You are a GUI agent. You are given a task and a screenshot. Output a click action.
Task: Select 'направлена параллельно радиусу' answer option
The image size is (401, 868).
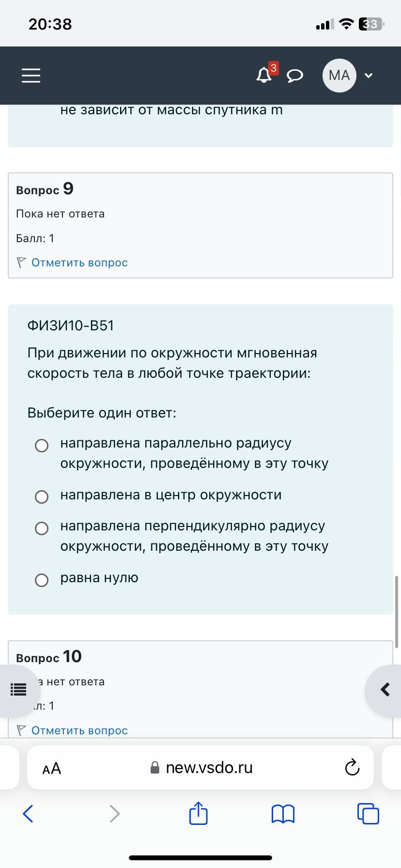[x=42, y=445]
